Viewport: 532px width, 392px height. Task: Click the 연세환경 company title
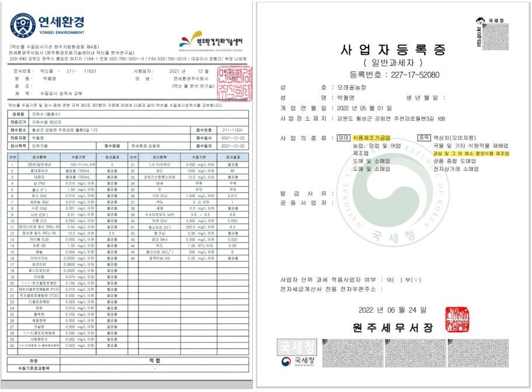pyautogui.click(x=61, y=22)
